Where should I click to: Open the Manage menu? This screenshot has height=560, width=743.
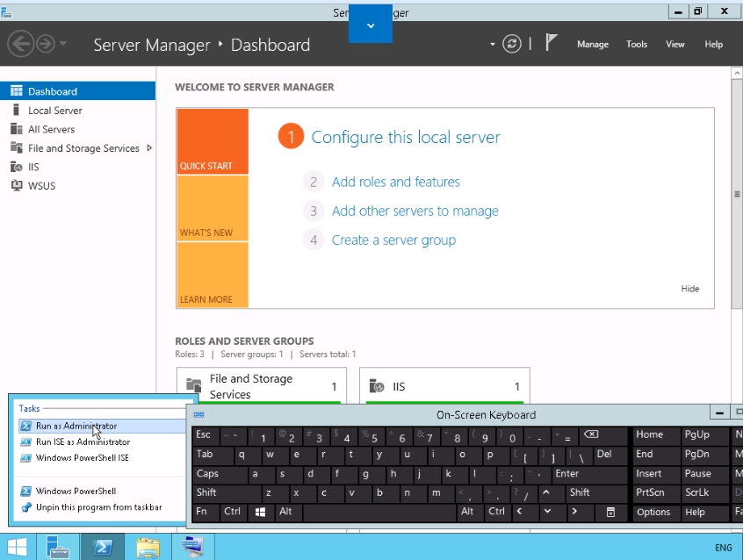coord(592,44)
